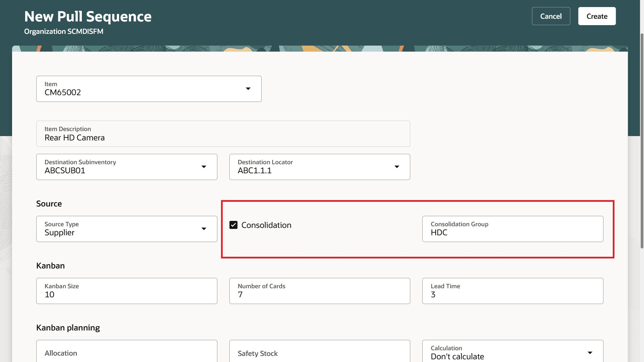Screen dimensions: 644x362
Task: Select the Item Description field
Action: click(223, 134)
